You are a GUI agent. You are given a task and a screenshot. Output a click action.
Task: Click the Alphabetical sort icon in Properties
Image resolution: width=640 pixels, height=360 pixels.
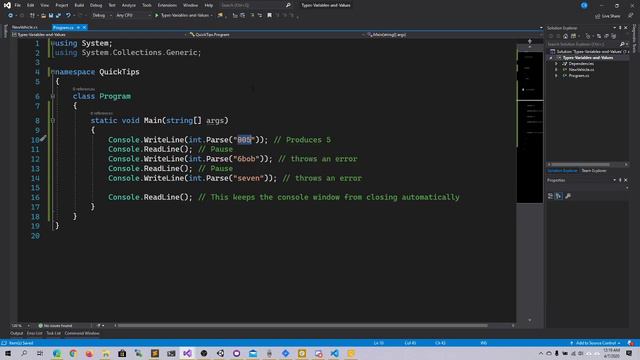pyautogui.click(x=558, y=196)
